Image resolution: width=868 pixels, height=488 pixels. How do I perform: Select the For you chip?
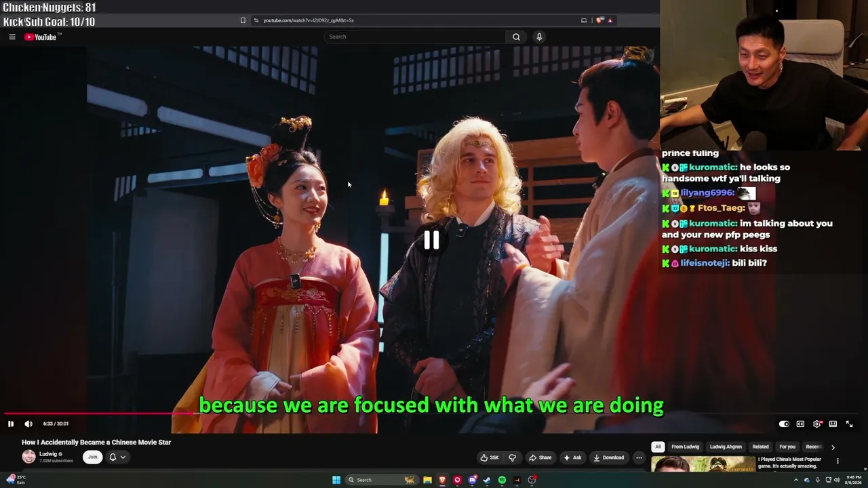coord(787,447)
